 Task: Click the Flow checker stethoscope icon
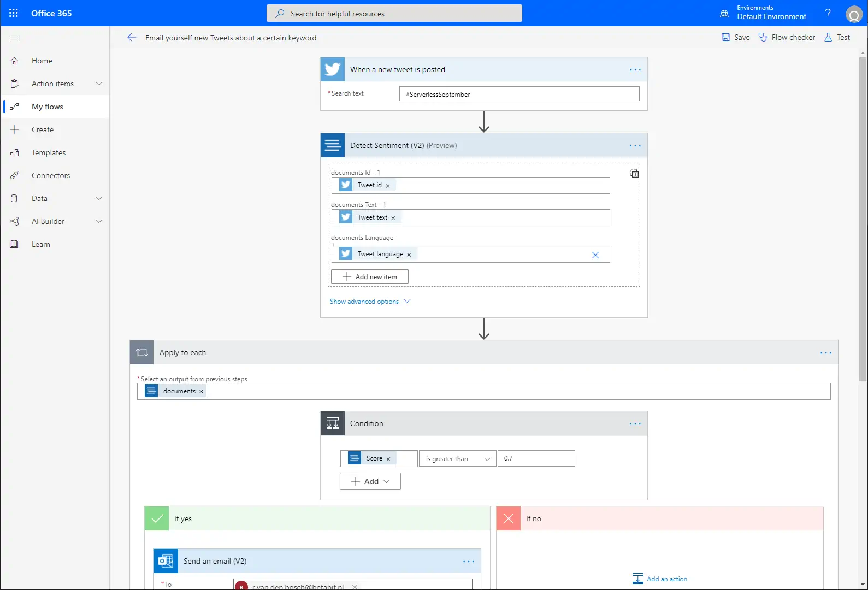tap(763, 37)
